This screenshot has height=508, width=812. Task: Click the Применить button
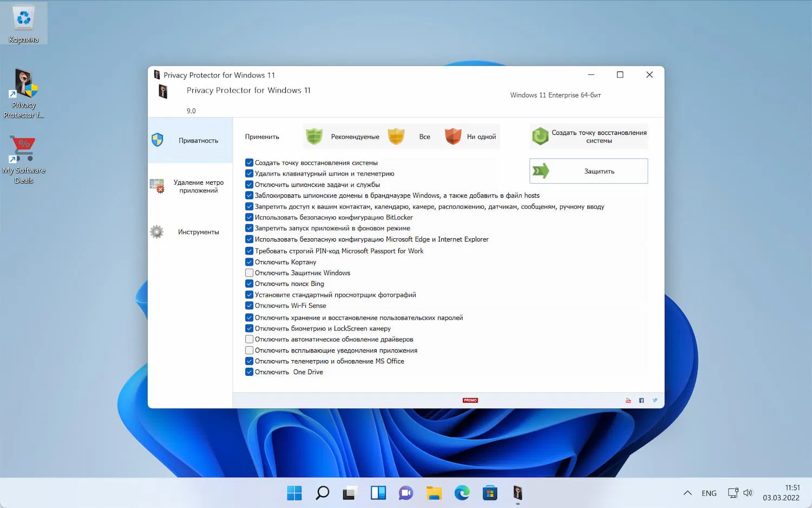coord(262,136)
